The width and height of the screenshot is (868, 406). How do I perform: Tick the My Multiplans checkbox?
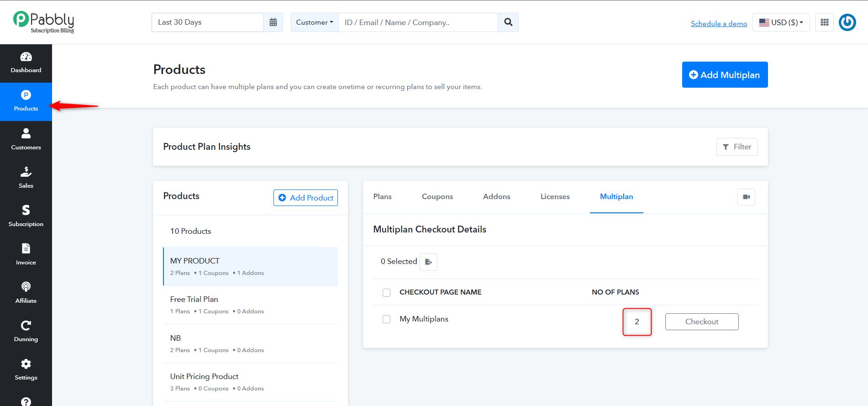[386, 319]
